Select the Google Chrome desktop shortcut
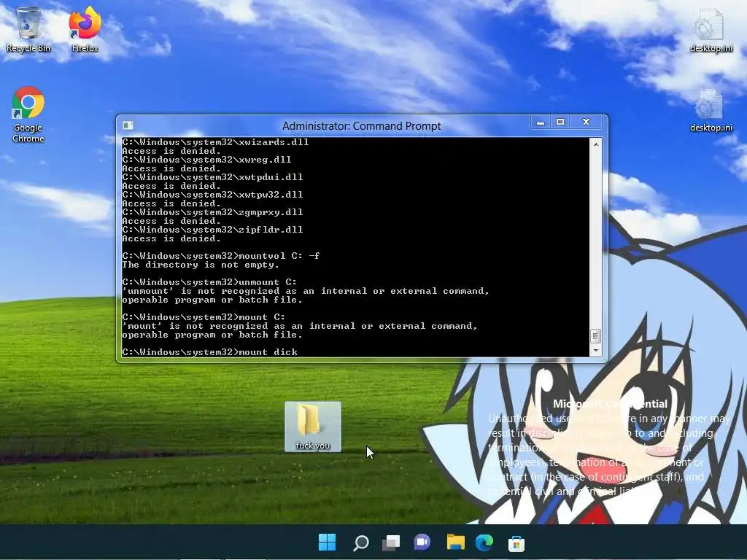Image resolution: width=747 pixels, height=560 pixels. click(x=28, y=114)
